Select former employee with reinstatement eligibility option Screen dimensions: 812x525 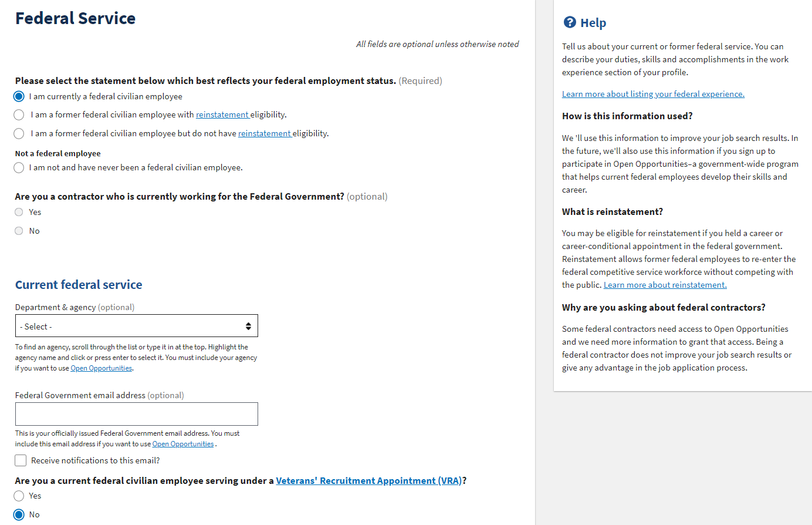(19, 115)
